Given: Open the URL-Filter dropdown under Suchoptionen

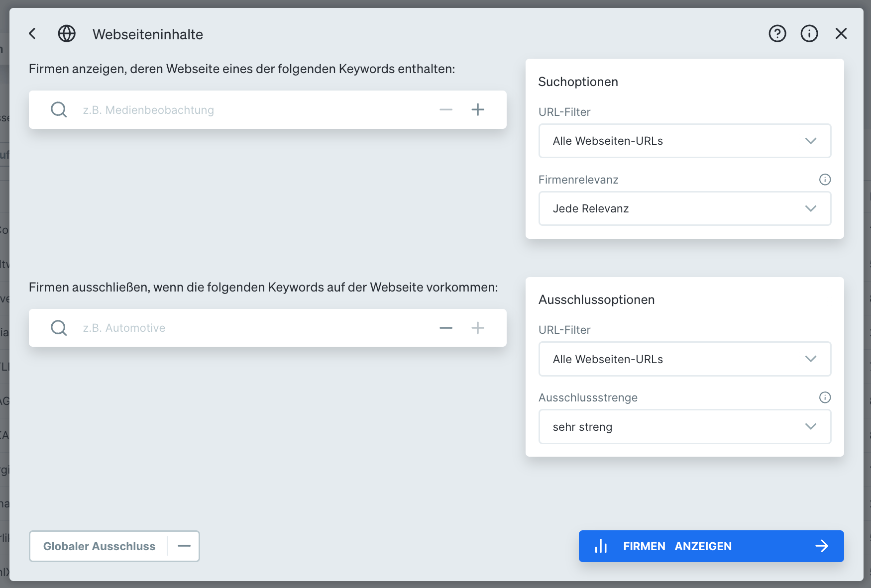Looking at the screenshot, I should point(684,141).
